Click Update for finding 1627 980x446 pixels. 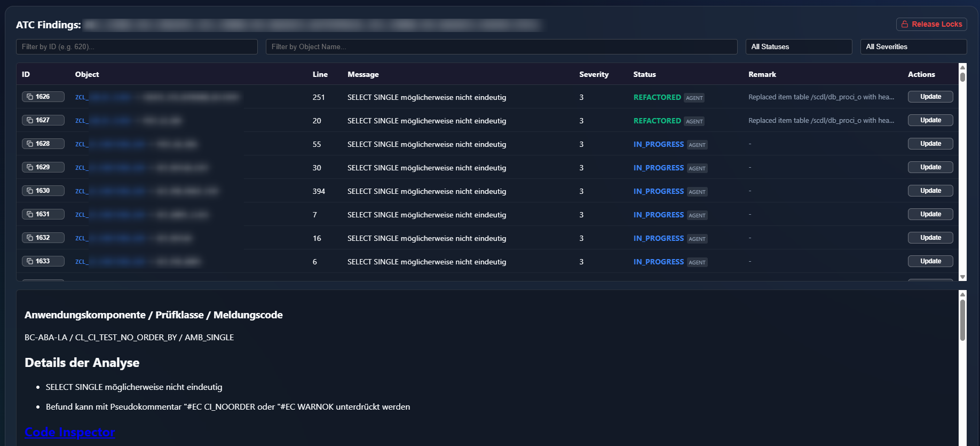point(930,120)
